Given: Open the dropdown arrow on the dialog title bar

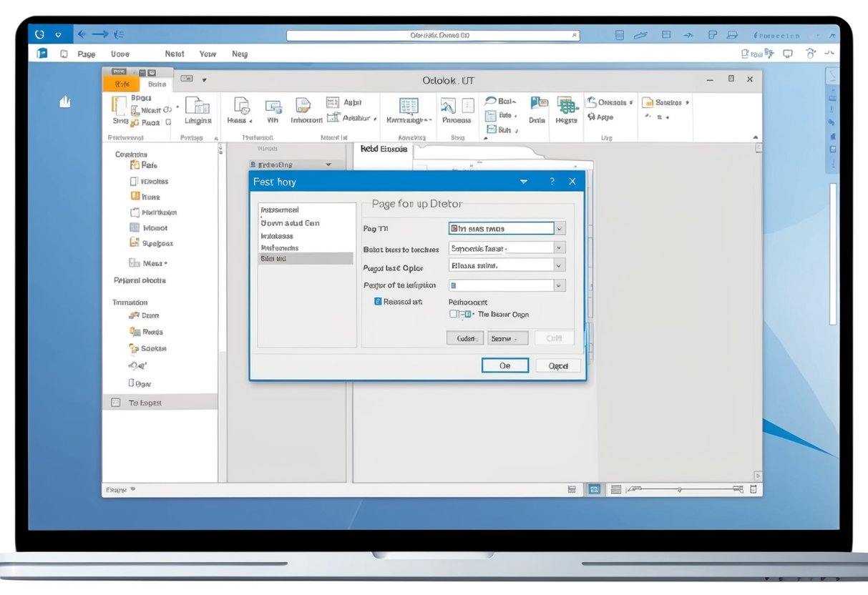Looking at the screenshot, I should tap(523, 182).
